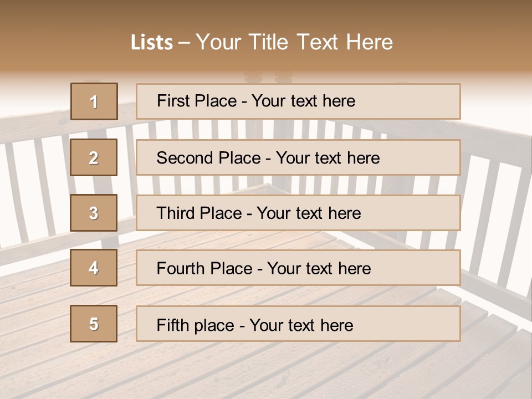The image size is (532, 399).
Task: Select the deck railing left of the list
Action: coord(33,183)
